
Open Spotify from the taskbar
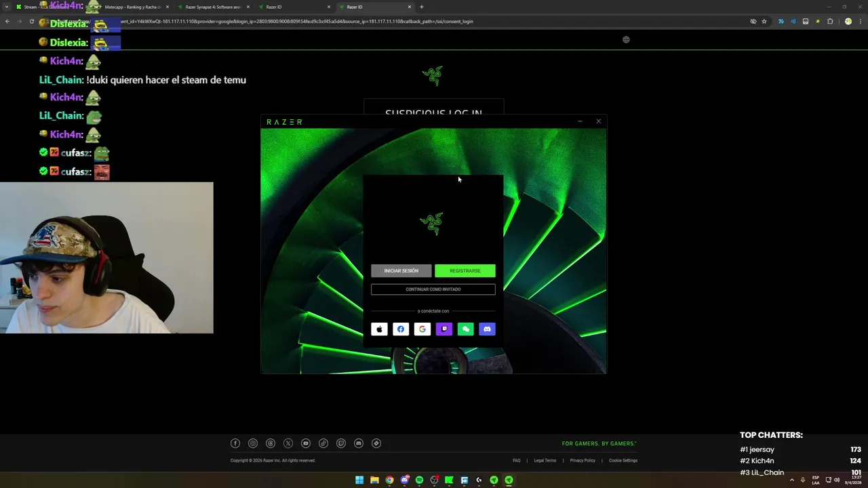click(x=419, y=480)
